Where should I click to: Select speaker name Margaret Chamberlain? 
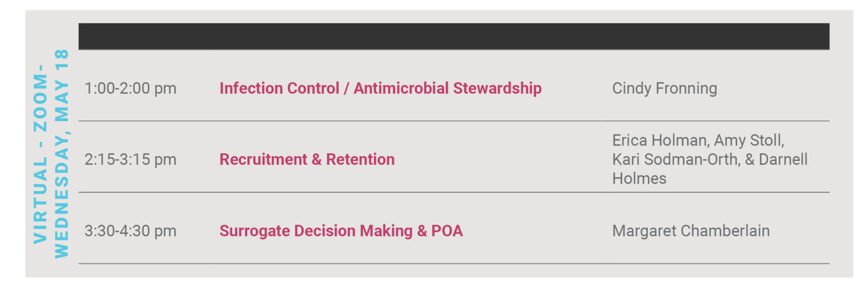coord(691,231)
